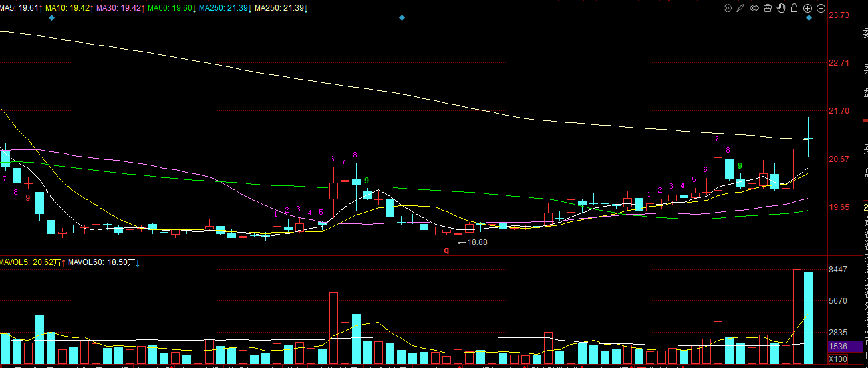
Task: Toggle the chart lock icon
Action: (794, 8)
